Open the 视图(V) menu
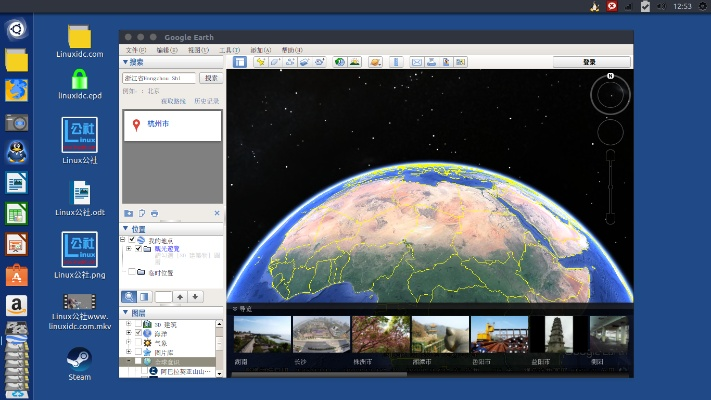This screenshot has width=711, height=400. coord(198,50)
